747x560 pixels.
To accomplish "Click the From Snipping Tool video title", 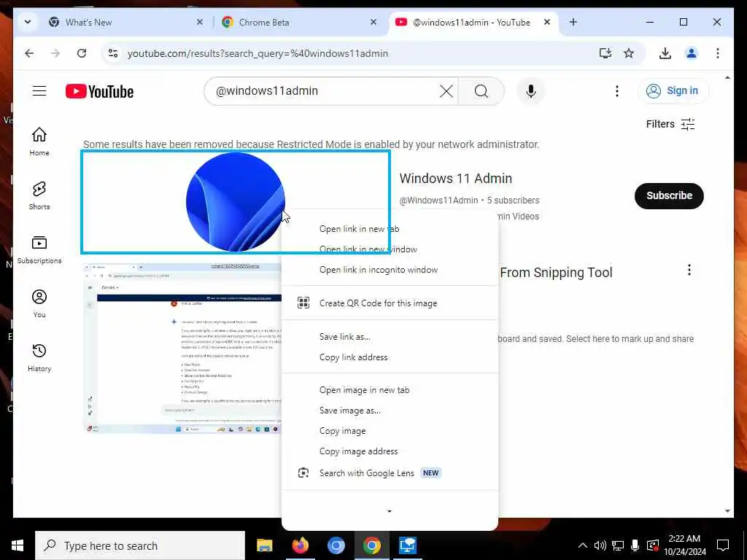I will point(556,273).
